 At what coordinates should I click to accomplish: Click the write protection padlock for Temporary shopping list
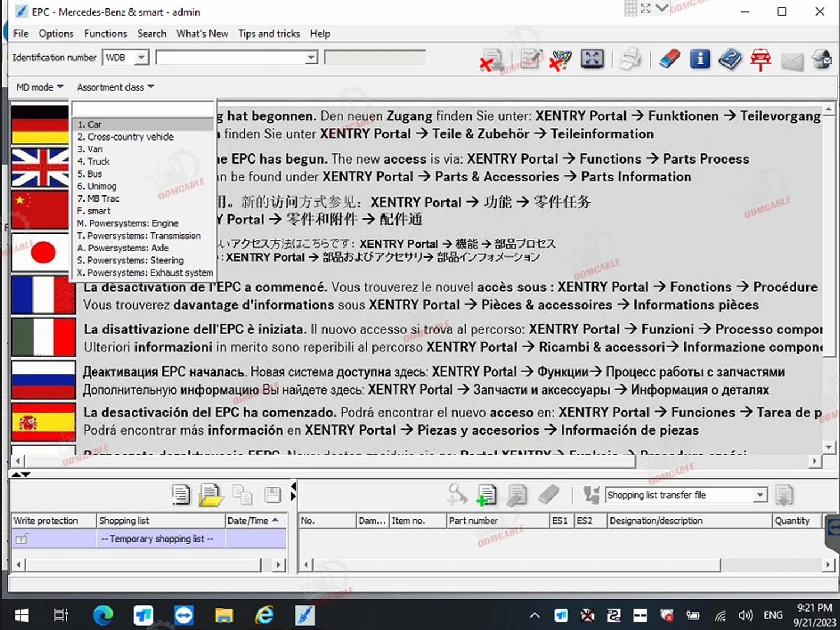click(22, 538)
